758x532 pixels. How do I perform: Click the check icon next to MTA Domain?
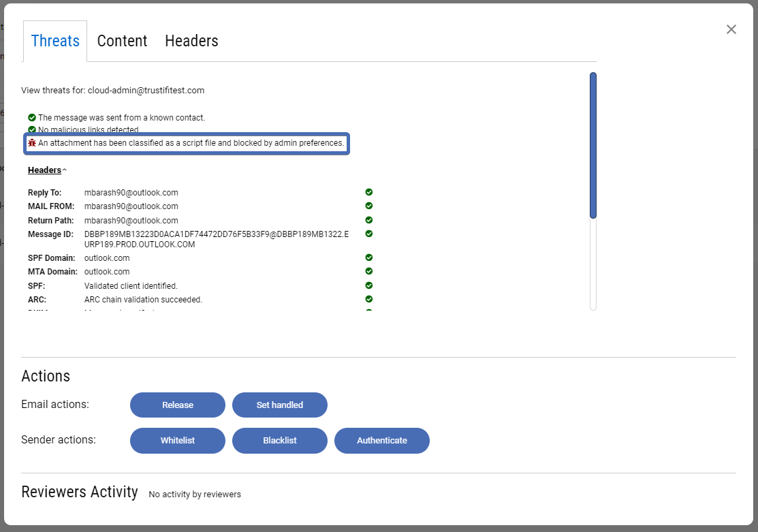point(368,271)
